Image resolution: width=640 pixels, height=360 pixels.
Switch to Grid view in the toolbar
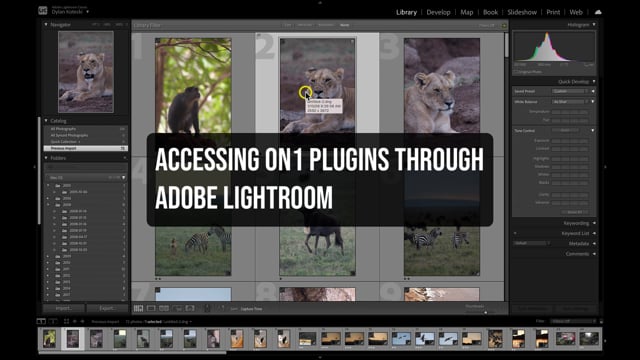click(138, 308)
